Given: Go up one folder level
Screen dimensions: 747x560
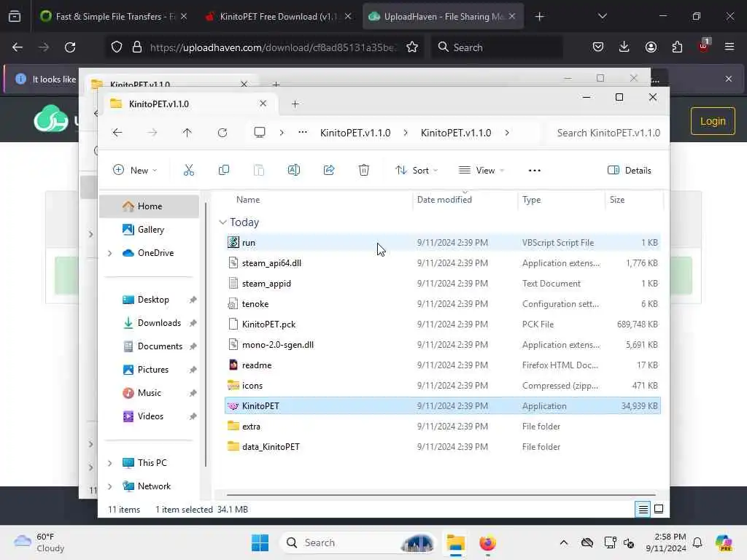Looking at the screenshot, I should (187, 133).
